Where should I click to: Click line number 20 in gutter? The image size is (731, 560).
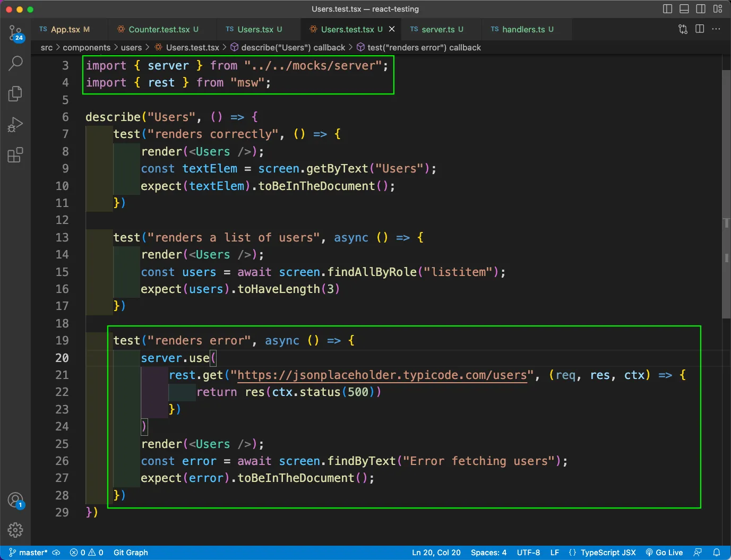pos(62,358)
